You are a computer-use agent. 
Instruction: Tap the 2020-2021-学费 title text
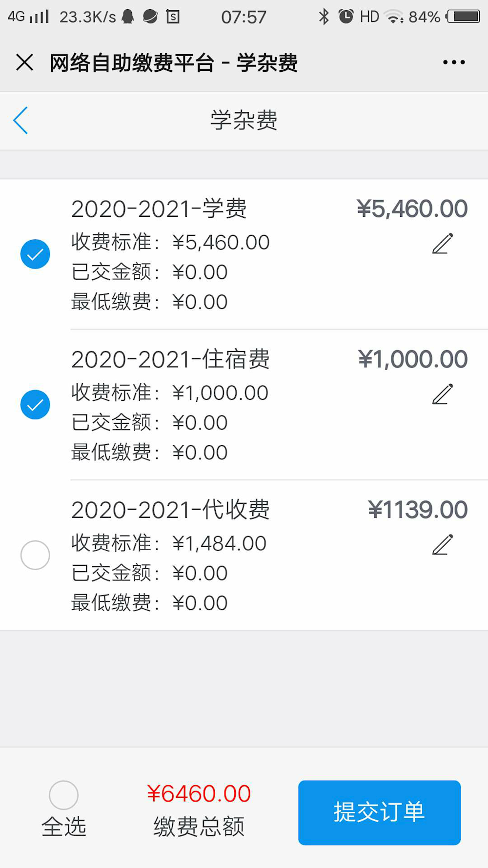159,209
